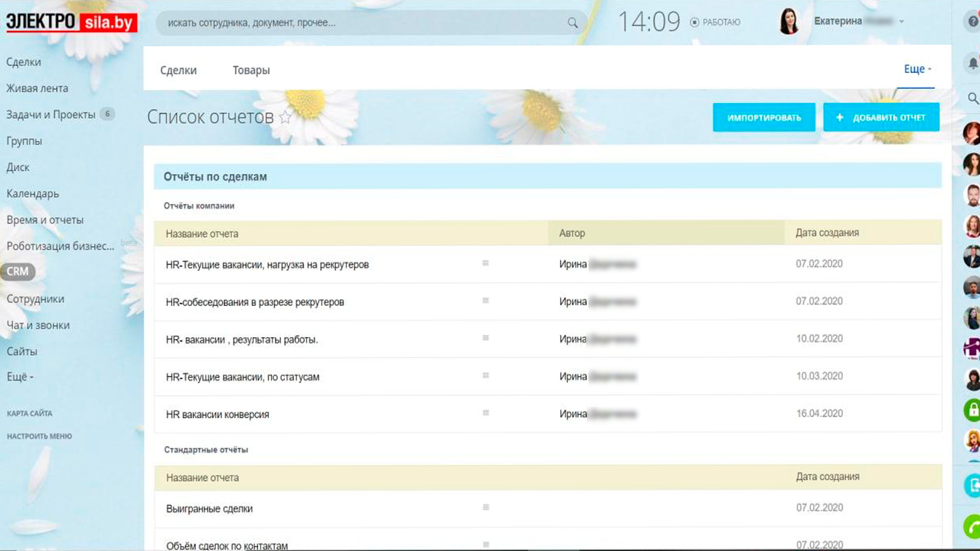Viewport: 980px width, 551px height.
Task: Click the search magnifier in top search bar
Action: click(573, 23)
